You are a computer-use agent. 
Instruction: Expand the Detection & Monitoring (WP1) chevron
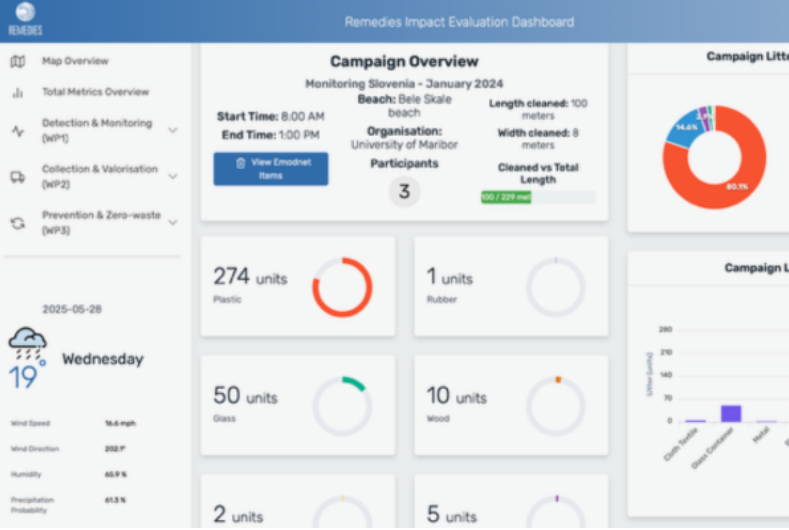pyautogui.click(x=173, y=130)
